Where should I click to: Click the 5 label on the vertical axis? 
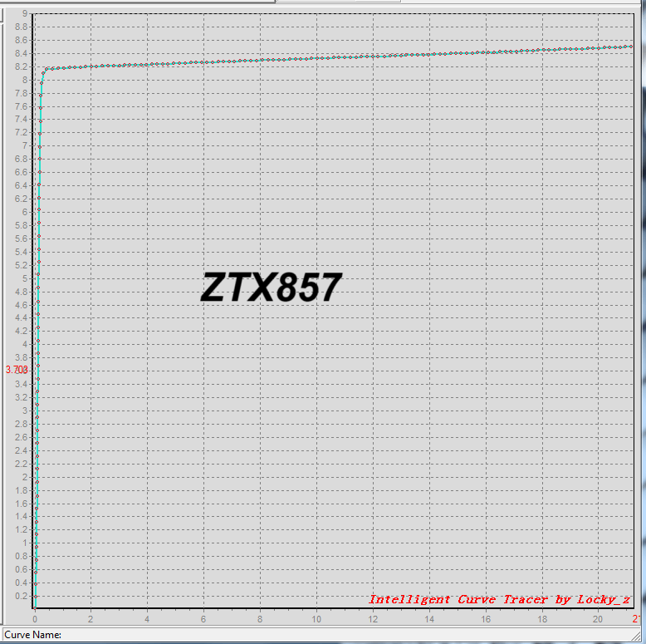(x=25, y=278)
